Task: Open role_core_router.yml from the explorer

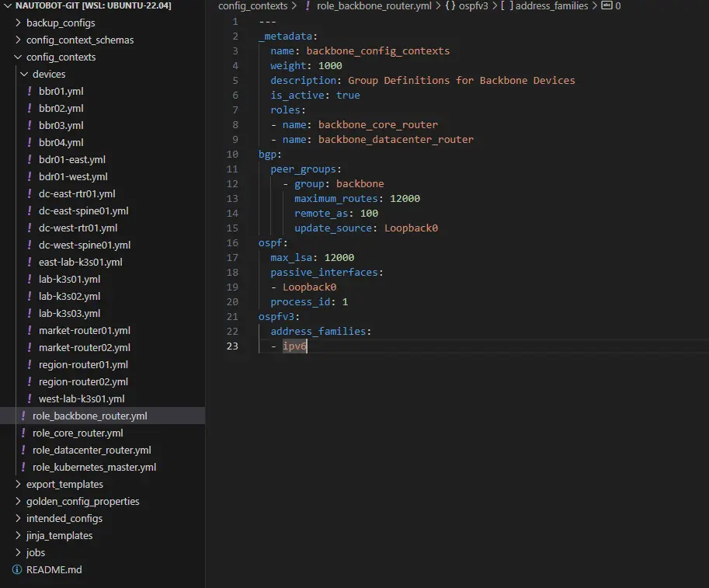Action: 78,433
